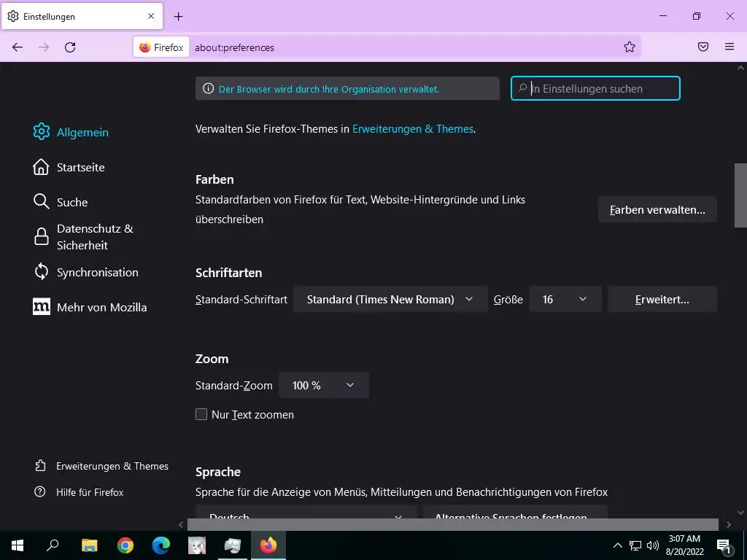Screen dimensions: 747x560
Task: Bookmark this page with the star icon
Action: pyautogui.click(x=630, y=47)
